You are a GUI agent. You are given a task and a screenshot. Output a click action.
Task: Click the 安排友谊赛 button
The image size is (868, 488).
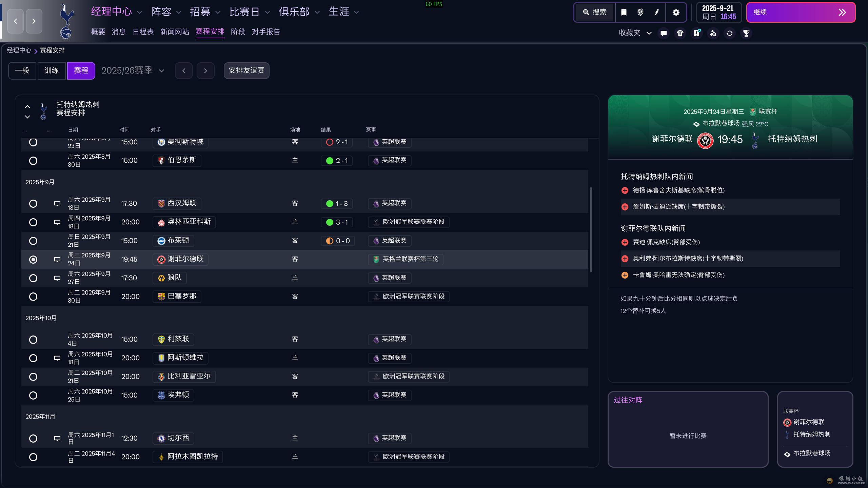tap(246, 70)
